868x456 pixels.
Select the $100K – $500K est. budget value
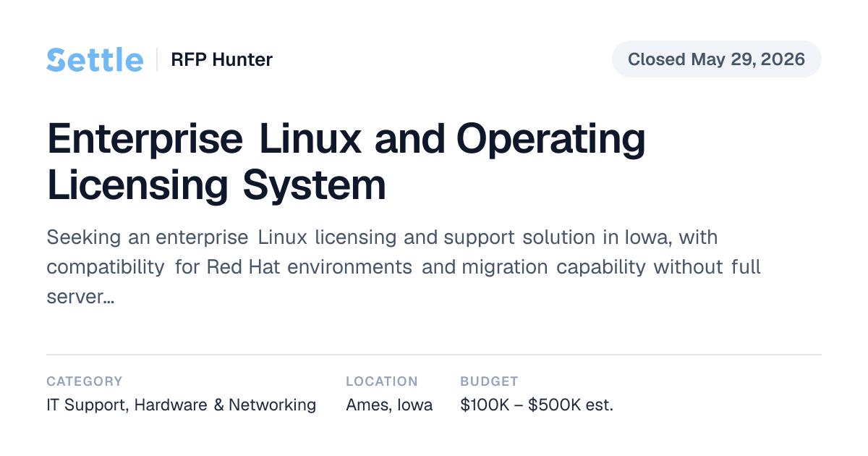[x=537, y=405]
